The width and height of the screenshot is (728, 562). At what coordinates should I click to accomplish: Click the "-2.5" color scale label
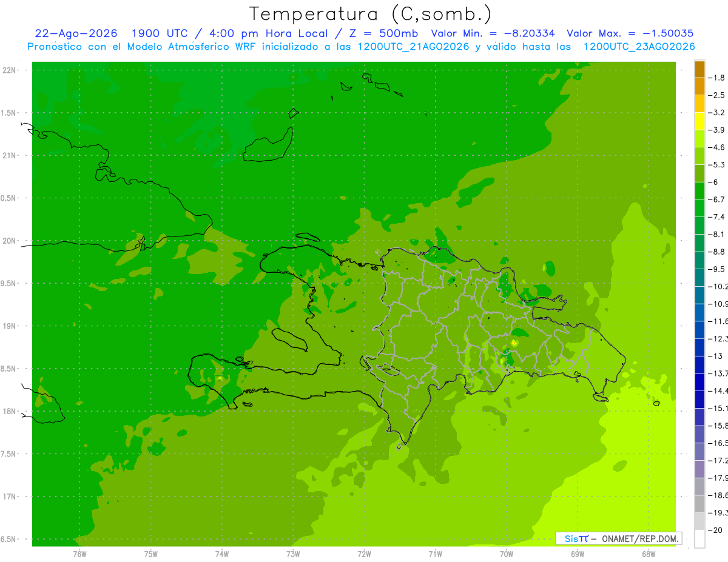tap(717, 95)
